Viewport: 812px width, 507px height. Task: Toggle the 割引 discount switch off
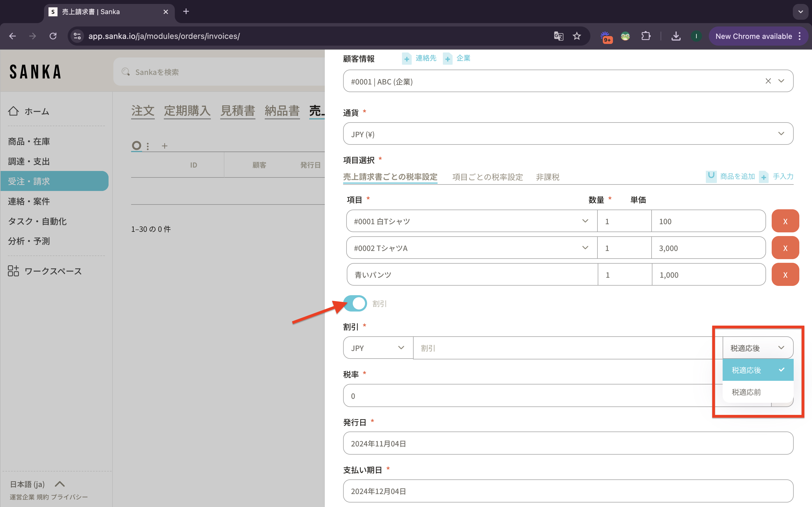355,303
